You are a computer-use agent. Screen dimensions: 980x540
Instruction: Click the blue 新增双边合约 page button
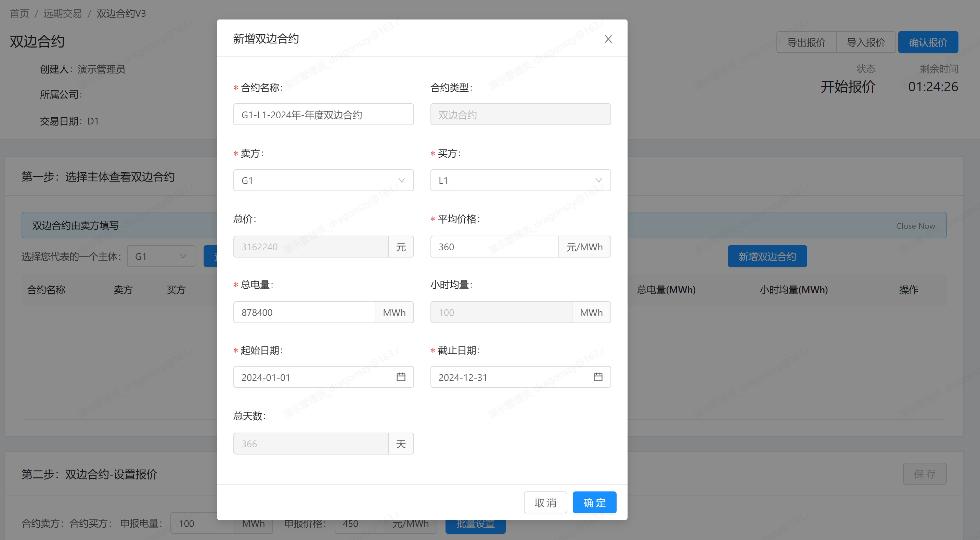coord(767,256)
